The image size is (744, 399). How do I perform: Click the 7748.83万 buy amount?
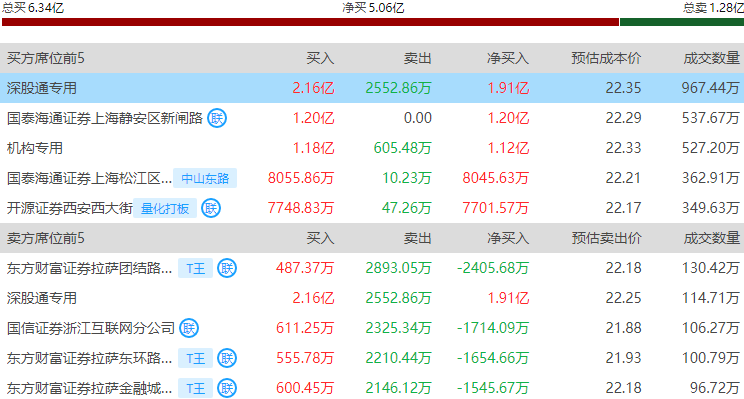click(x=301, y=208)
